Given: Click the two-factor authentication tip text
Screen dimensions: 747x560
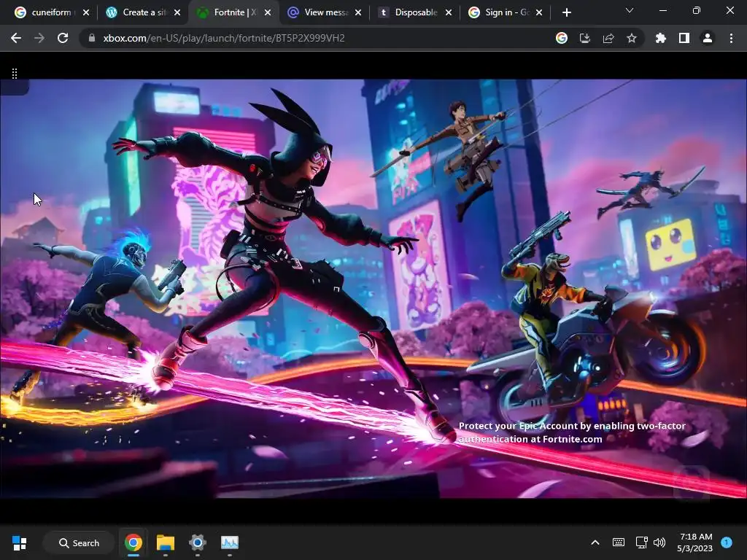Looking at the screenshot, I should click(572, 432).
